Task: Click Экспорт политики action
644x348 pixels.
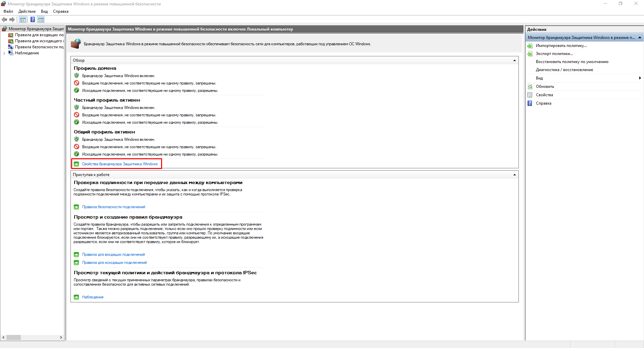Action: [x=554, y=54]
